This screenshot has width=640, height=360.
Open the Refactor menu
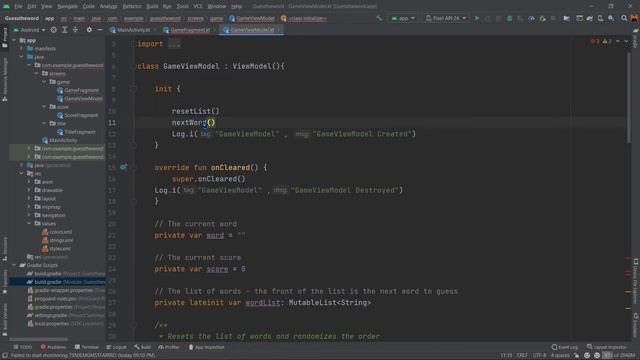pyautogui.click(x=132, y=6)
